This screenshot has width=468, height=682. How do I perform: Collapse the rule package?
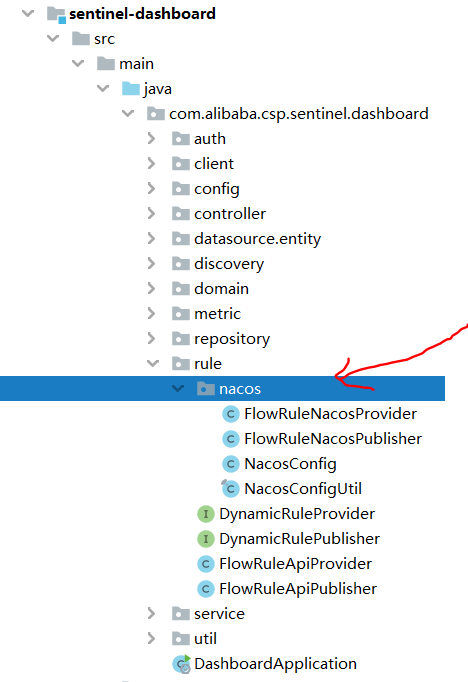pyautogui.click(x=153, y=364)
